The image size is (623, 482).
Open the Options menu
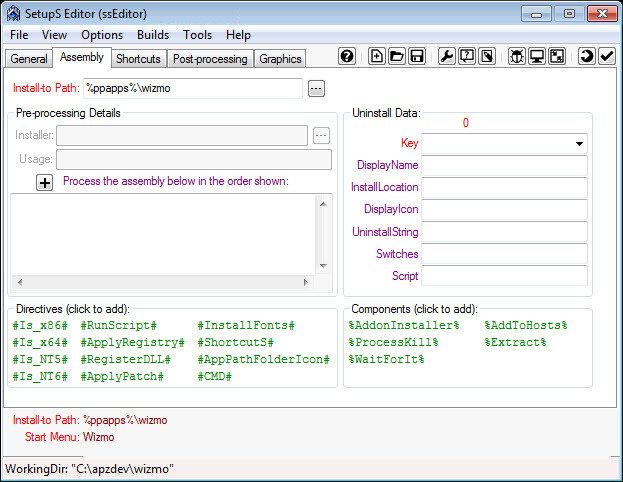point(102,35)
